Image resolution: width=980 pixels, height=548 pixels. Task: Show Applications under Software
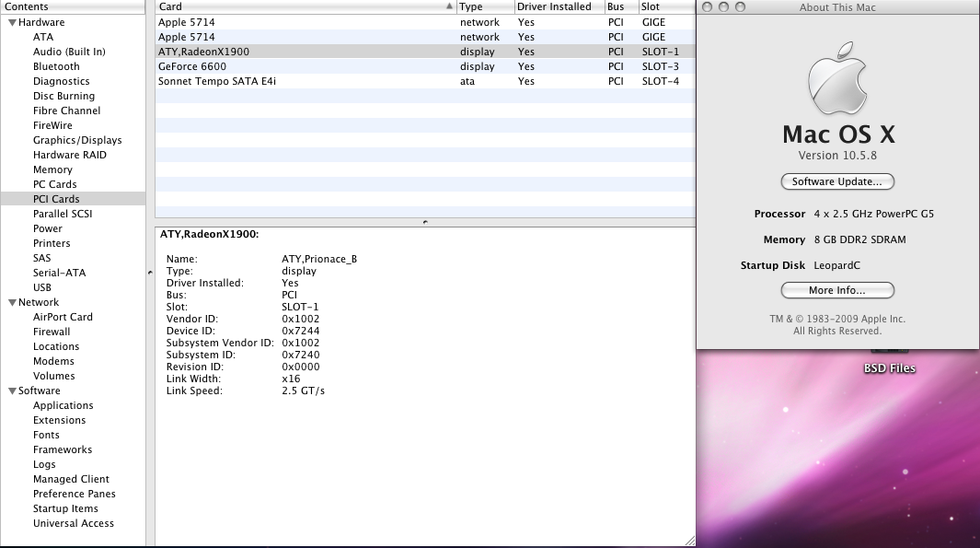point(63,405)
